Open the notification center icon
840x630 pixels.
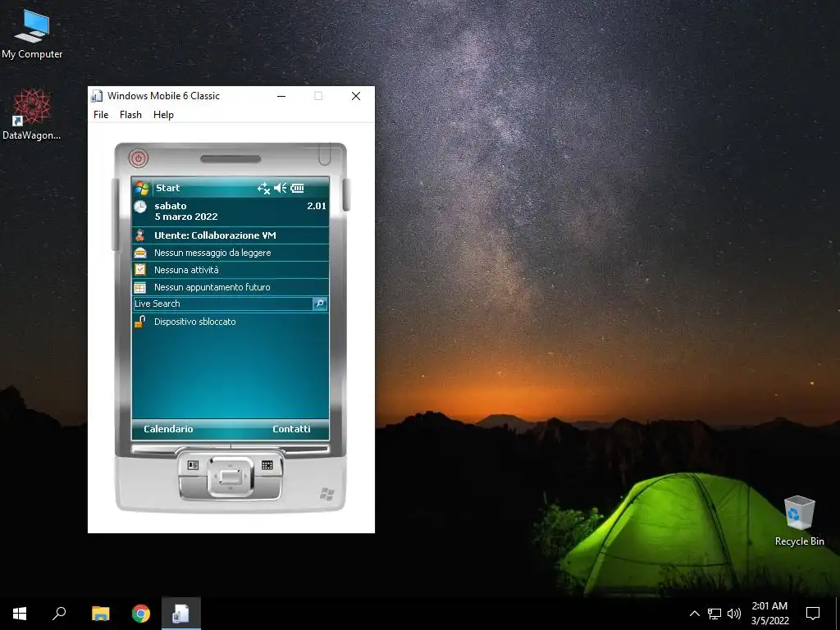[x=813, y=614]
